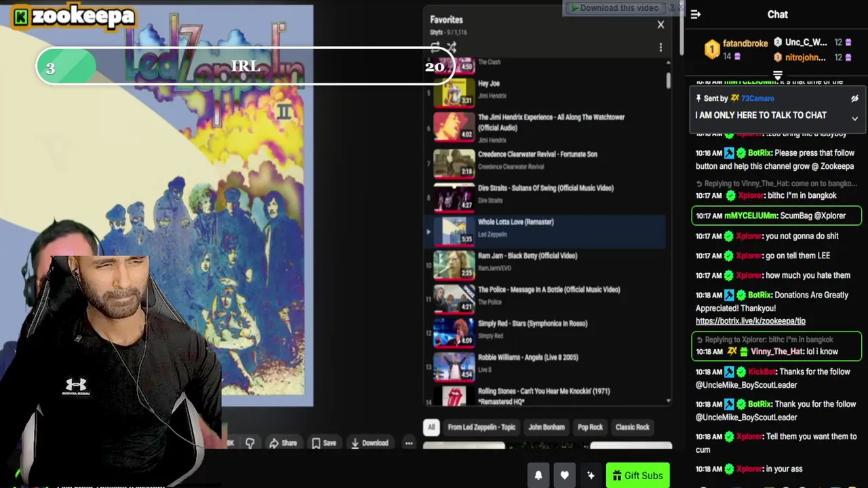Open the botrix.live zookeepa tip link

[x=750, y=321]
